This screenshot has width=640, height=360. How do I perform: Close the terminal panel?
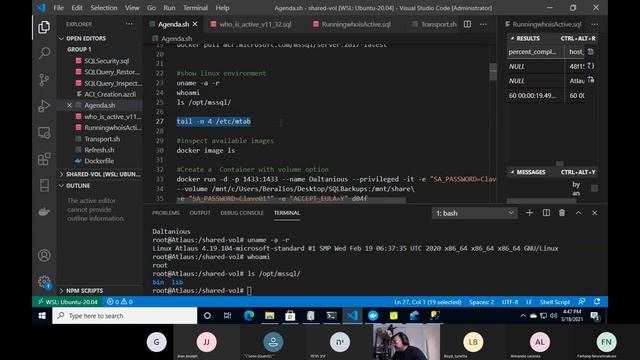pyautogui.click(x=594, y=213)
